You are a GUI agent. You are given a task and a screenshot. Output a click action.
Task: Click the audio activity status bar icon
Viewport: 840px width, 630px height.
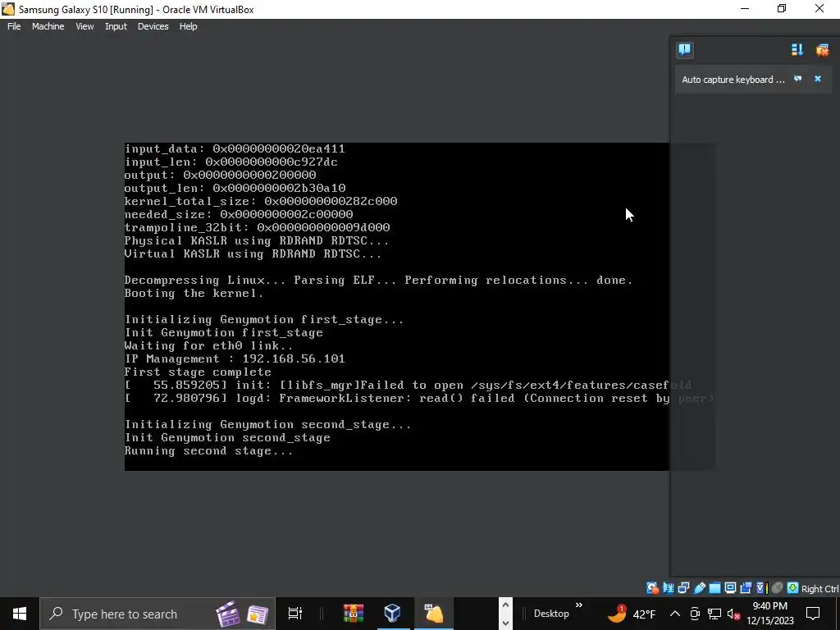[668, 588]
